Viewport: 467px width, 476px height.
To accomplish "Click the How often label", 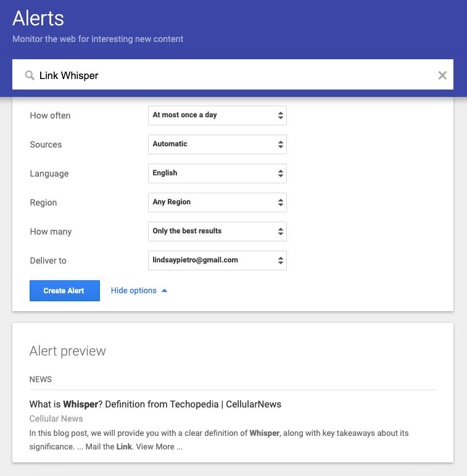I will (50, 115).
